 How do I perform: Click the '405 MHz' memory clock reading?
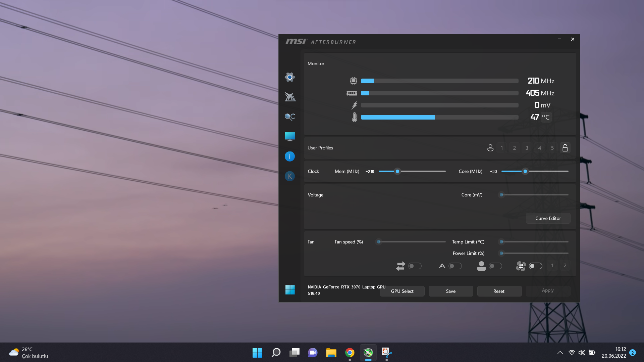pyautogui.click(x=540, y=93)
